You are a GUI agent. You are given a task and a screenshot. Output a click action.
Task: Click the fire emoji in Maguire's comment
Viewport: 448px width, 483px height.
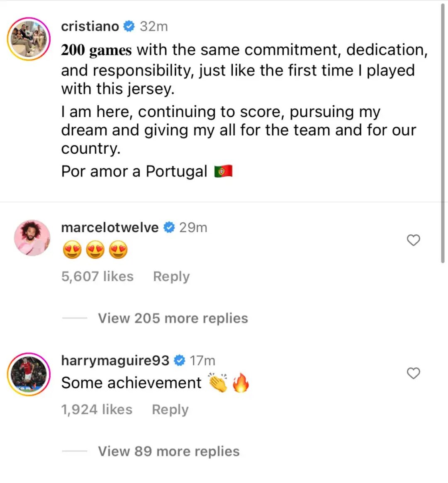point(241,383)
